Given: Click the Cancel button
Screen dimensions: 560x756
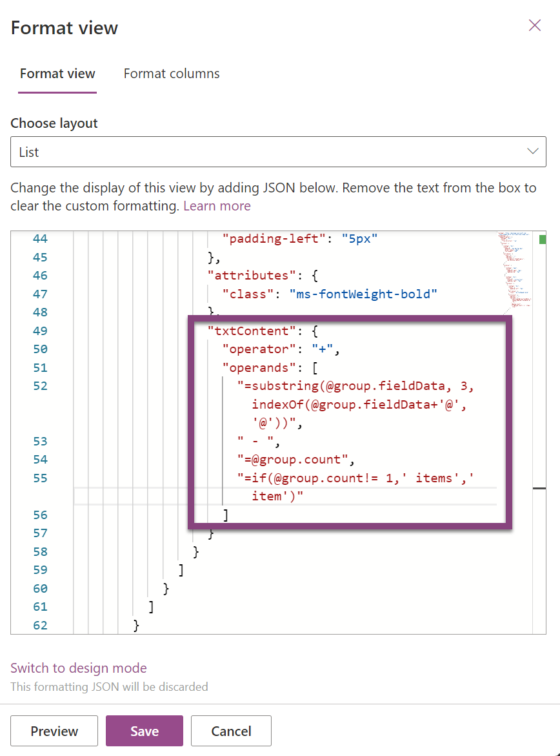Looking at the screenshot, I should click(x=231, y=731).
